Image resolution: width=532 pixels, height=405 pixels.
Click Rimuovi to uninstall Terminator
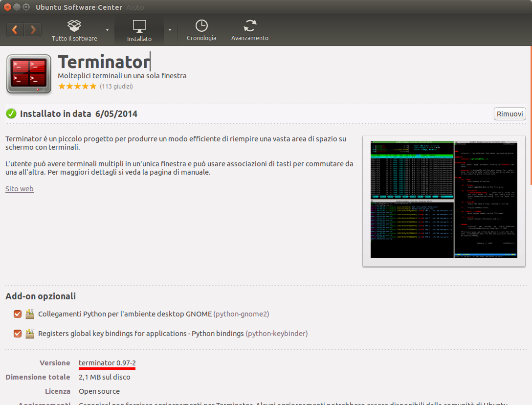[x=510, y=114]
